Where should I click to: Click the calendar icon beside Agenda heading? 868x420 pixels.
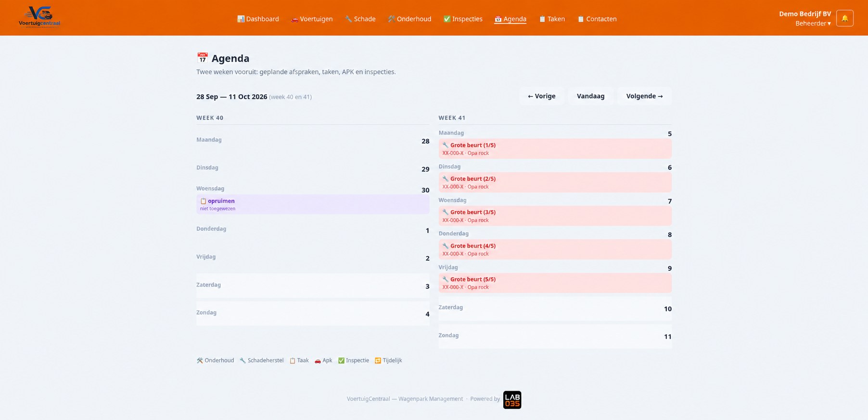point(202,58)
